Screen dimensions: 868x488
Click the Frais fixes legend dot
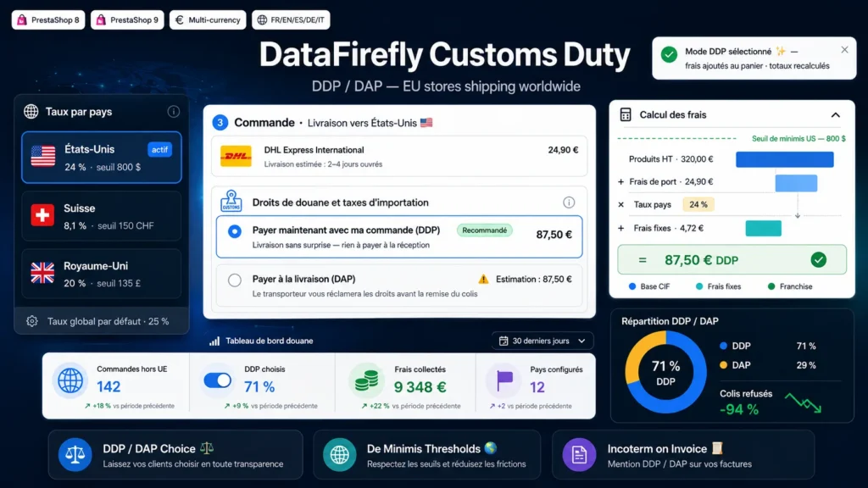(x=699, y=286)
